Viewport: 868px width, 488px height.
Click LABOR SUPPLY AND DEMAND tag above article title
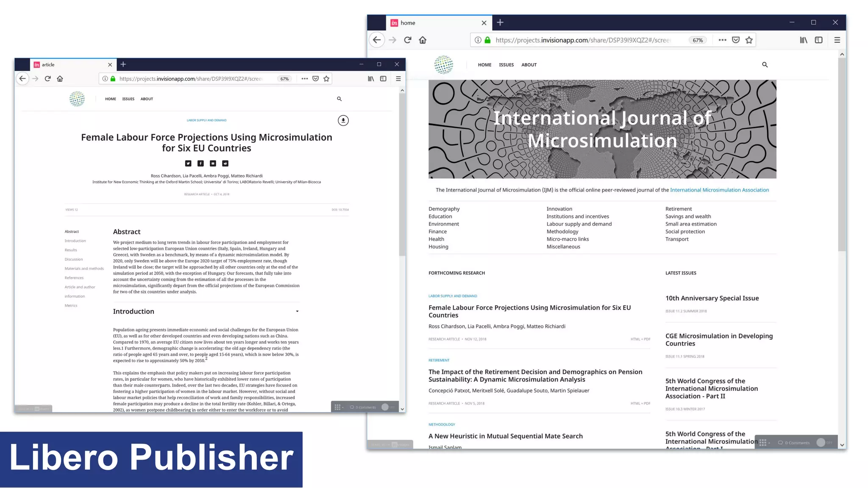point(206,120)
